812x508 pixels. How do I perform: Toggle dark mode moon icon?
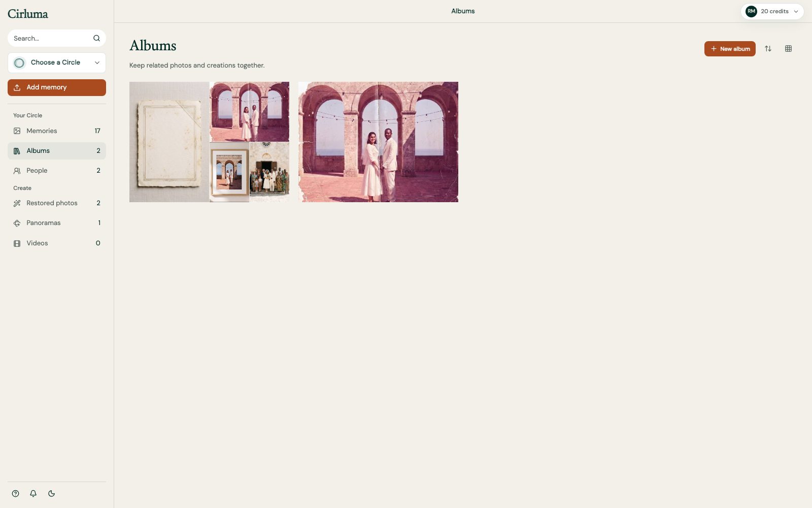point(51,493)
